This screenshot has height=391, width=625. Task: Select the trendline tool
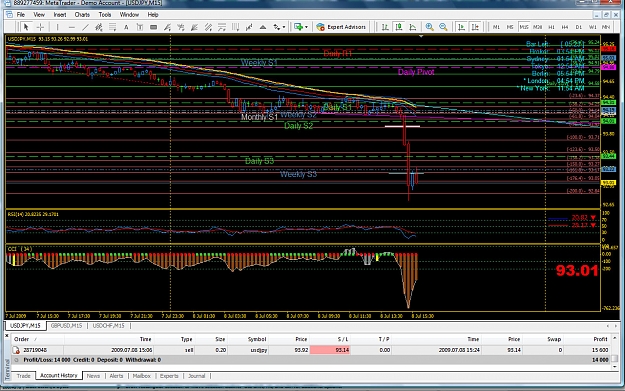tap(85, 27)
